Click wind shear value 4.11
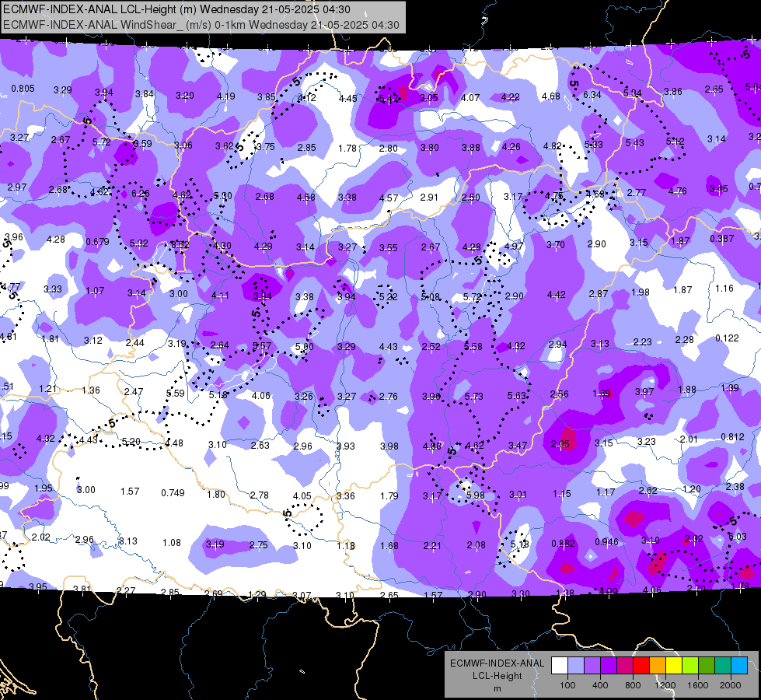This screenshot has height=700, width=761. point(220,295)
